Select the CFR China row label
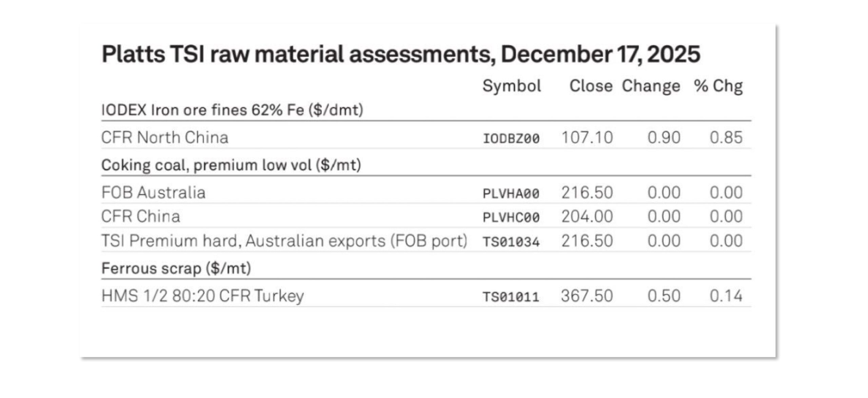 [140, 216]
